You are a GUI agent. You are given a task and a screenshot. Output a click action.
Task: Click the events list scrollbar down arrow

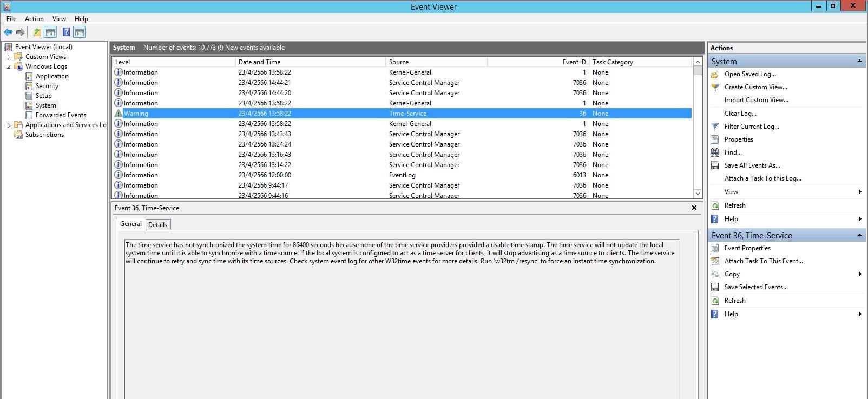698,194
